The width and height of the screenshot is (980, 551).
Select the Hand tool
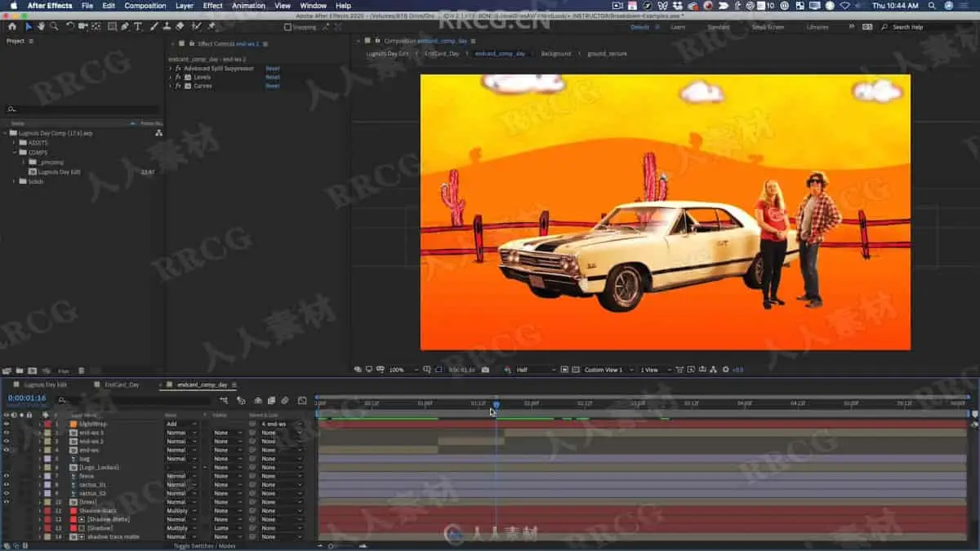click(x=41, y=26)
